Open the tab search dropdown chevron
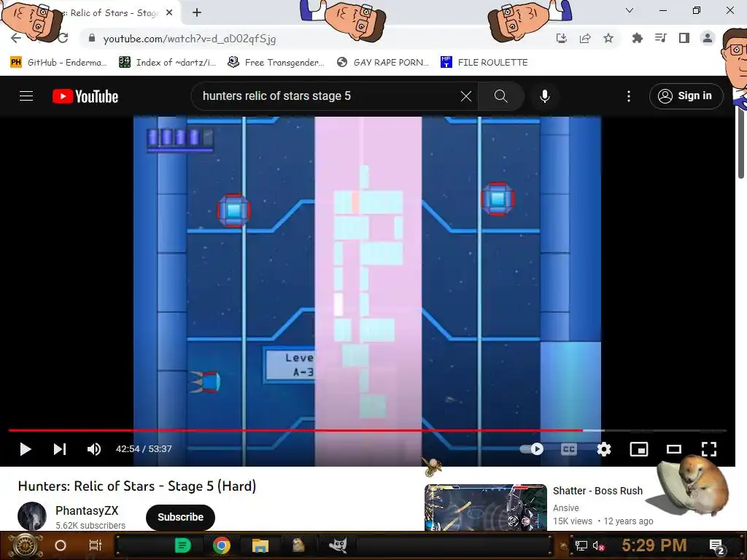Image resolution: width=747 pixels, height=560 pixels. tap(630, 10)
